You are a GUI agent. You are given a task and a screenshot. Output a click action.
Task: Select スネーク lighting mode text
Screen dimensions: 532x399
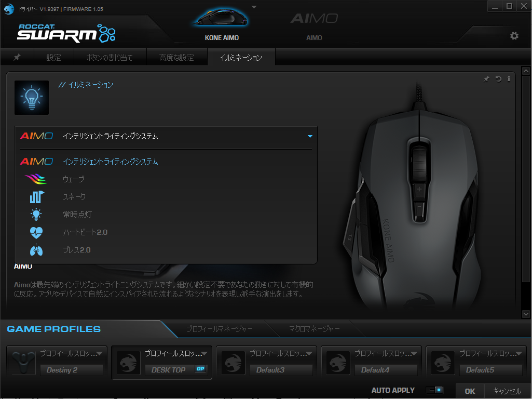tap(74, 196)
